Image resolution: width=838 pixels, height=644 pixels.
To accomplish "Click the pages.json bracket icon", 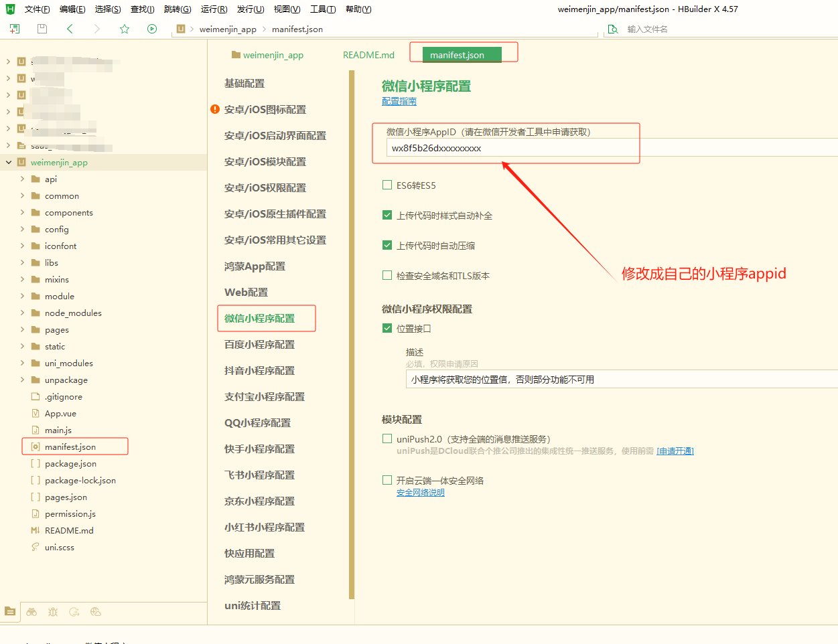I will point(36,497).
